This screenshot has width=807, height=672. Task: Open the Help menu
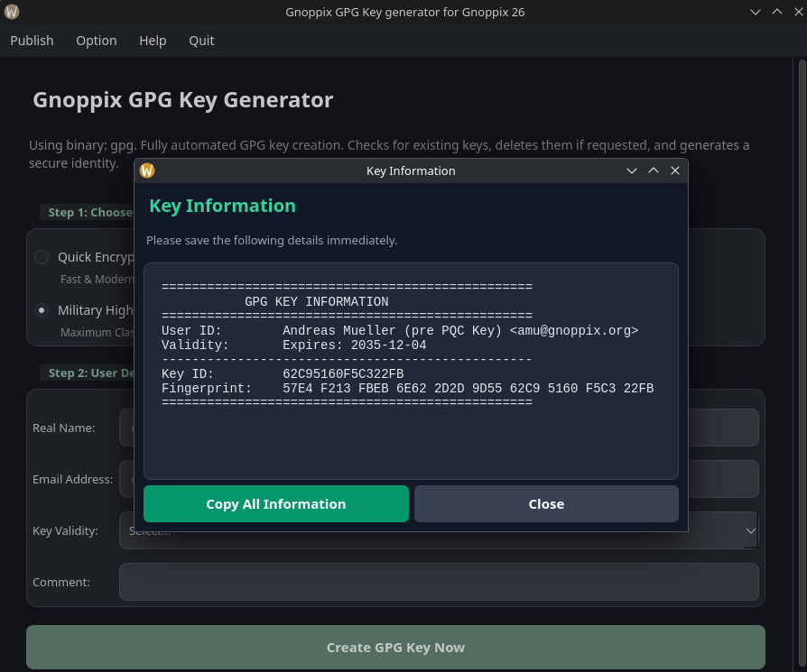point(153,41)
